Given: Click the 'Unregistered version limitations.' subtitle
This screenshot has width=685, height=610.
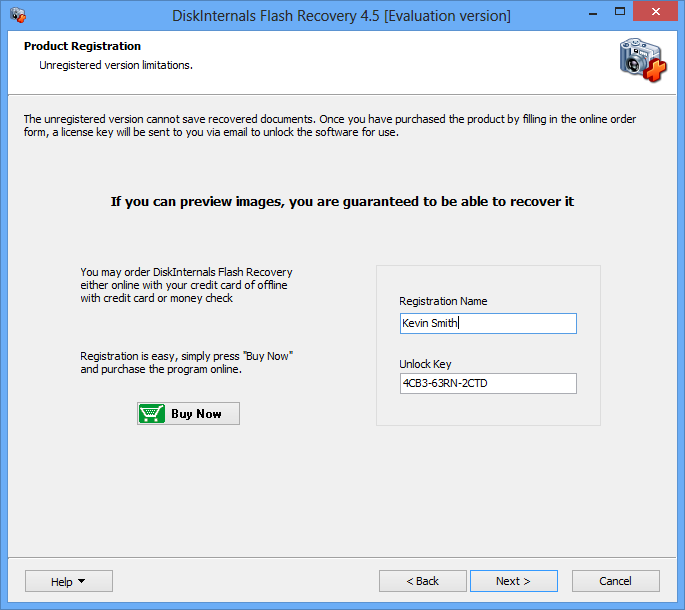Looking at the screenshot, I should [116, 65].
